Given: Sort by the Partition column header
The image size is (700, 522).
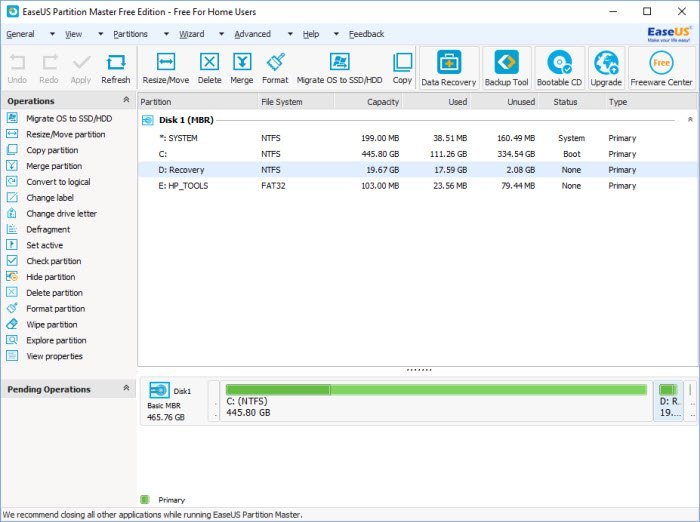Looking at the screenshot, I should [x=198, y=102].
